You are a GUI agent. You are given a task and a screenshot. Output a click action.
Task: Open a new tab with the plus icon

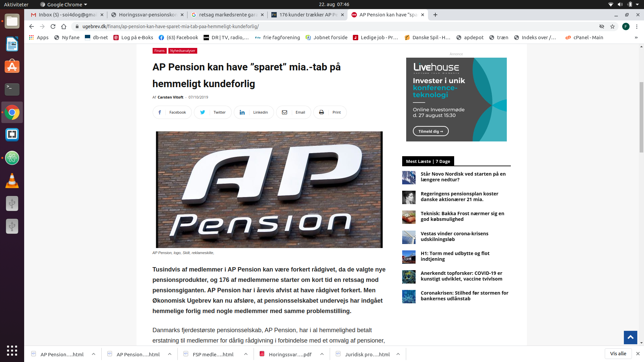click(435, 15)
